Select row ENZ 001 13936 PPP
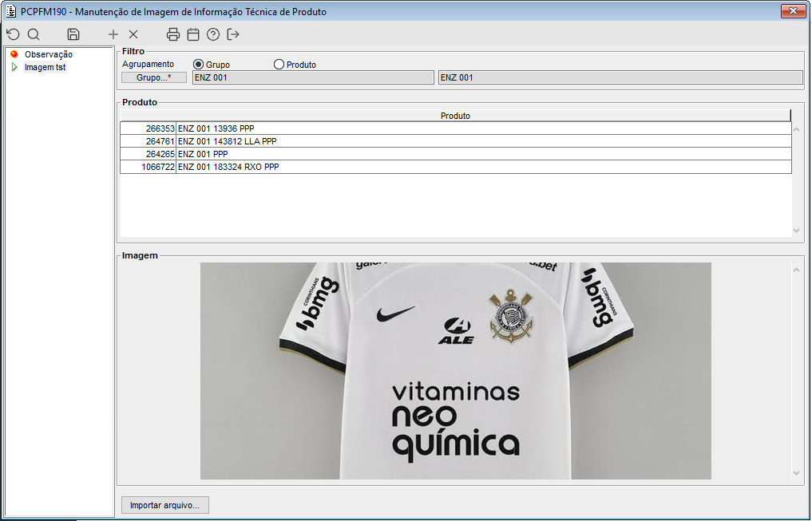 click(x=456, y=128)
